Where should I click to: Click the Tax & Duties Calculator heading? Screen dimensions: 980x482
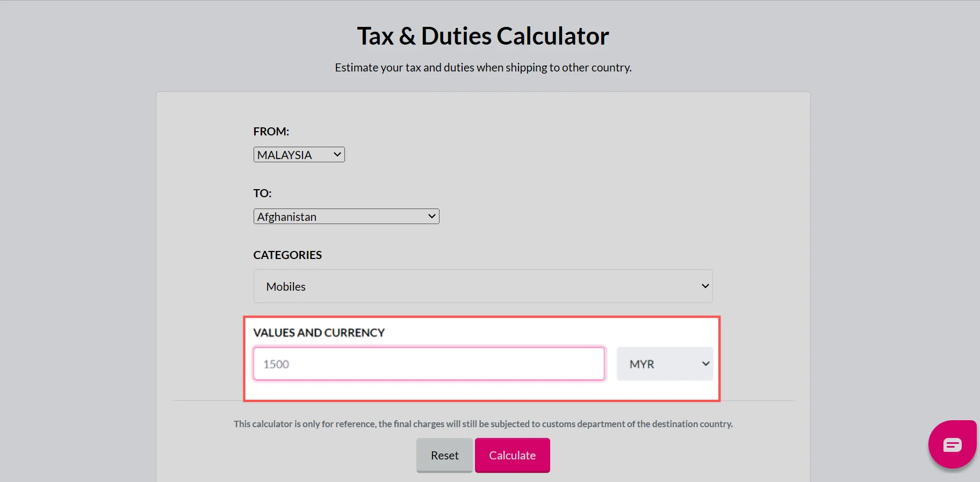pyautogui.click(x=482, y=35)
